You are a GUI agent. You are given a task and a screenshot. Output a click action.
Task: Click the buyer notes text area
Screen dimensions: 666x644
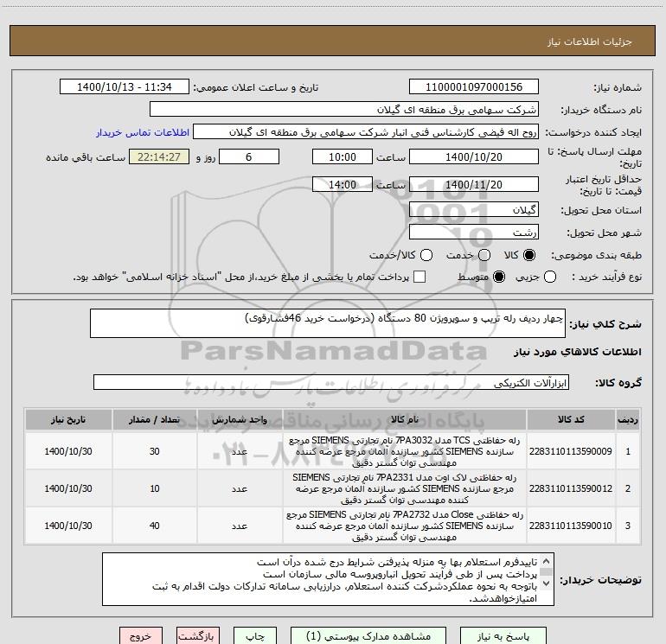click(328, 579)
